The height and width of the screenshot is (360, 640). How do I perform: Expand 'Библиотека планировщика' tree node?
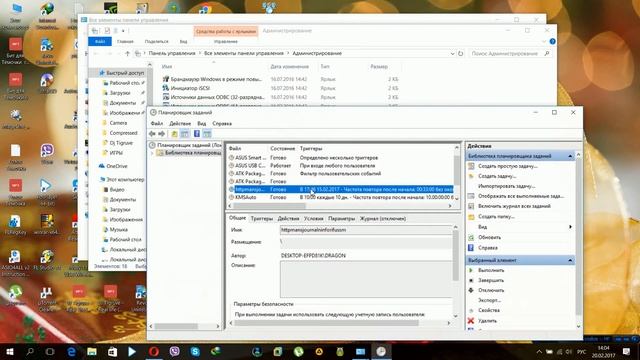click(x=153, y=153)
